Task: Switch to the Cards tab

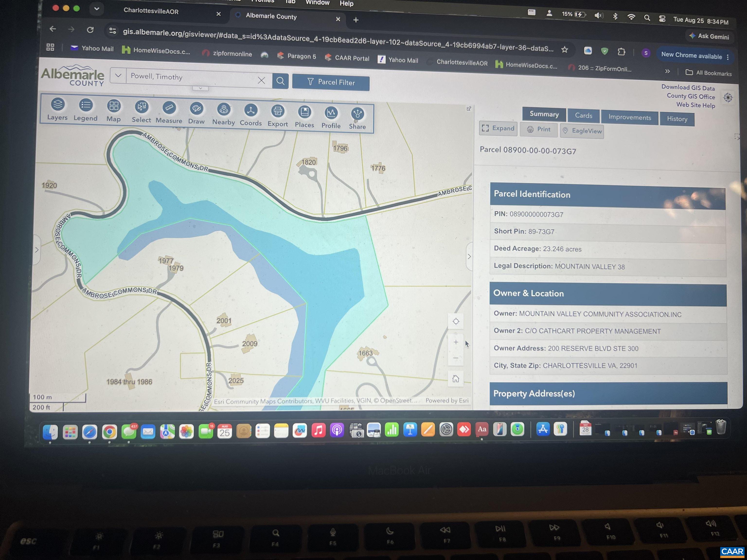Action: [x=583, y=115]
